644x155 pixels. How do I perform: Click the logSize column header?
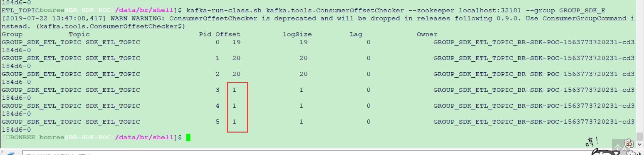(x=297, y=34)
